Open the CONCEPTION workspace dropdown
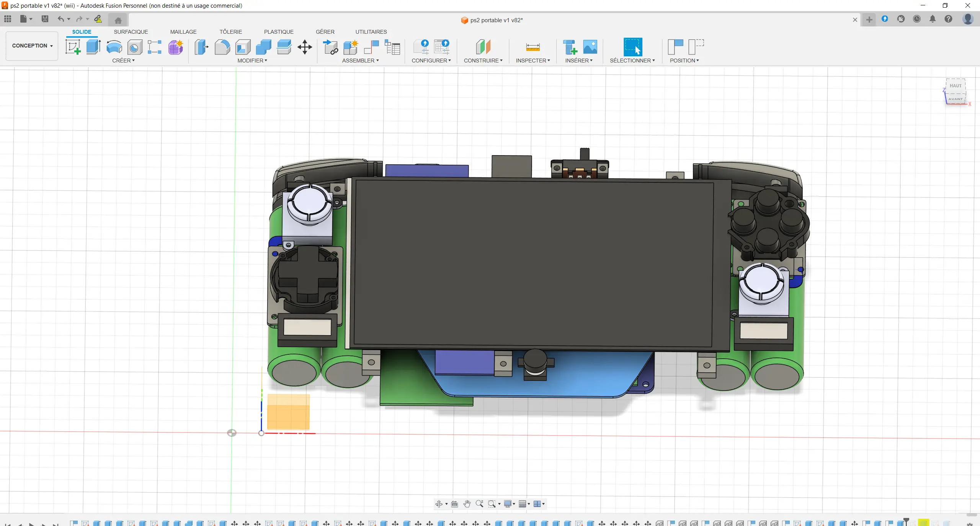This screenshot has height=526, width=980. [x=32, y=46]
